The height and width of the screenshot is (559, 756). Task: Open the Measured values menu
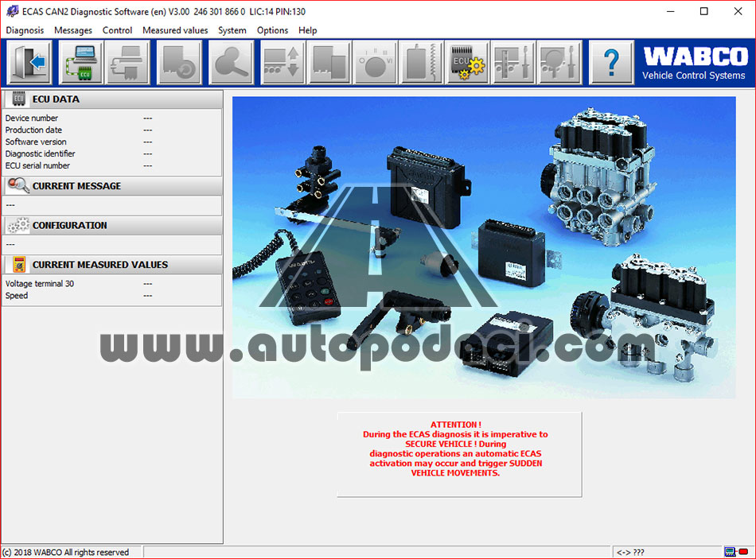coord(175,30)
